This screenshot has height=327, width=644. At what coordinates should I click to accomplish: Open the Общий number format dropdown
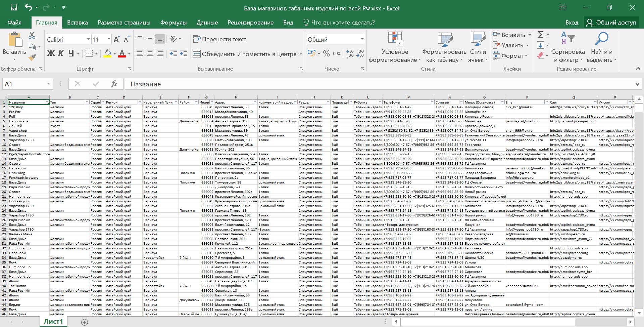tap(362, 39)
